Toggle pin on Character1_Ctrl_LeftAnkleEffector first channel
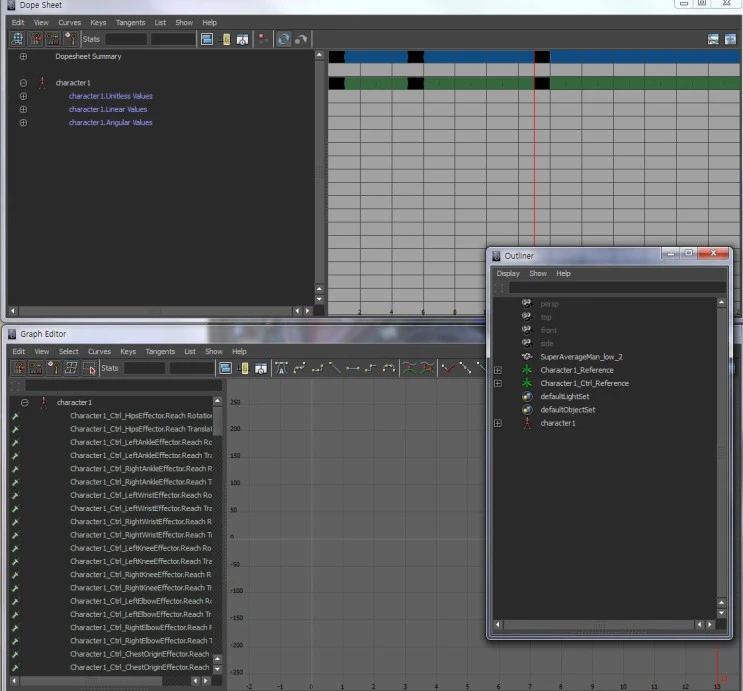Image resolution: width=743 pixels, height=691 pixels. point(15,442)
